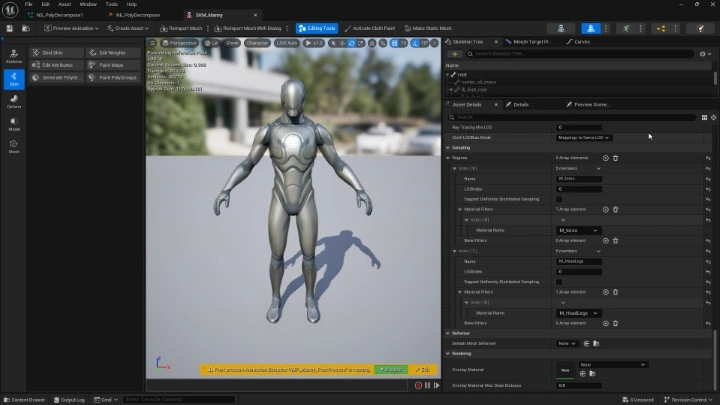720x405 pixels.
Task: Toggle Support Uniformly Distributed Sampling for M_HeadLegs
Action: tap(559, 282)
